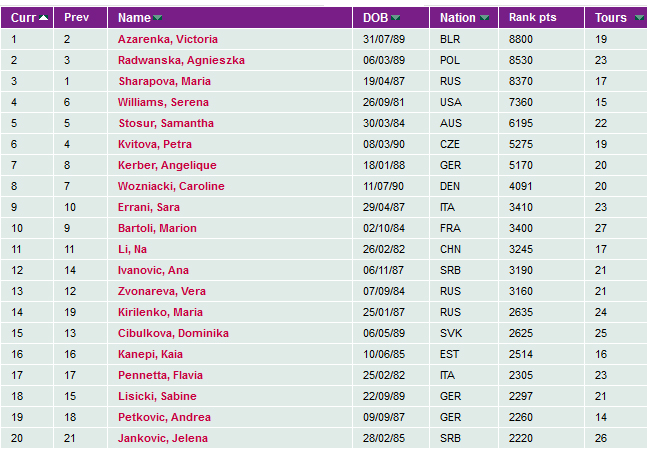
Task: Click the sort arrow next to DOB
Action: click(x=396, y=18)
